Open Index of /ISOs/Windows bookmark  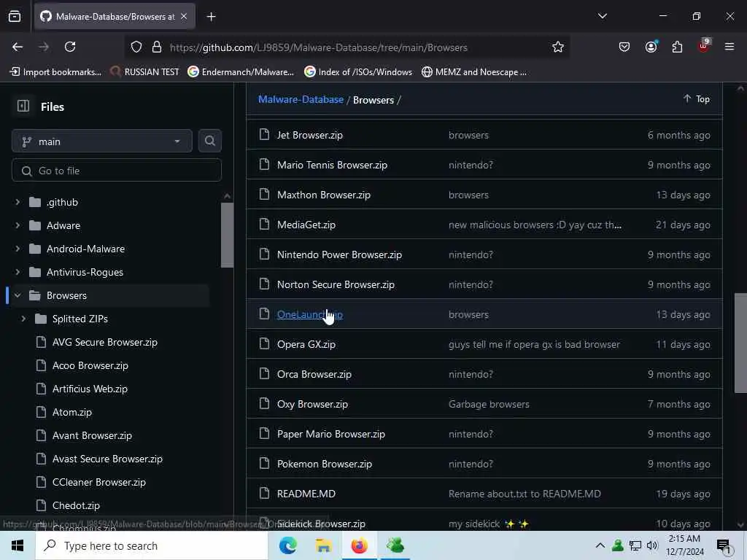click(358, 72)
